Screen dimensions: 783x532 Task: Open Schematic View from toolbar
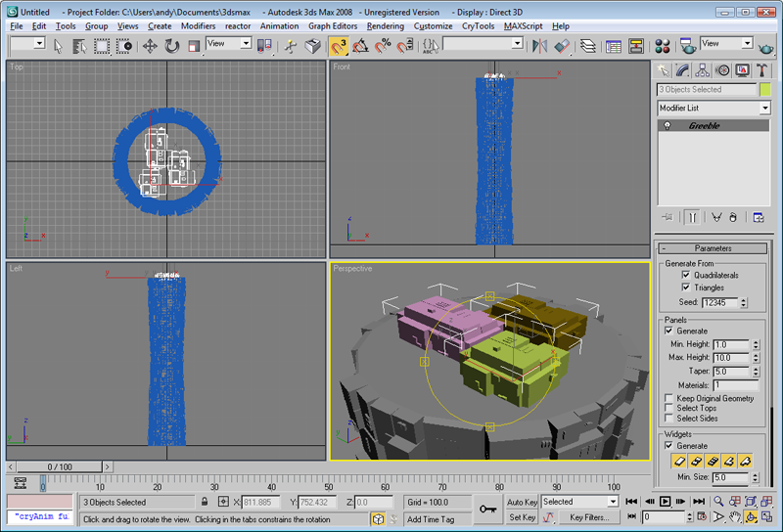pos(635,46)
